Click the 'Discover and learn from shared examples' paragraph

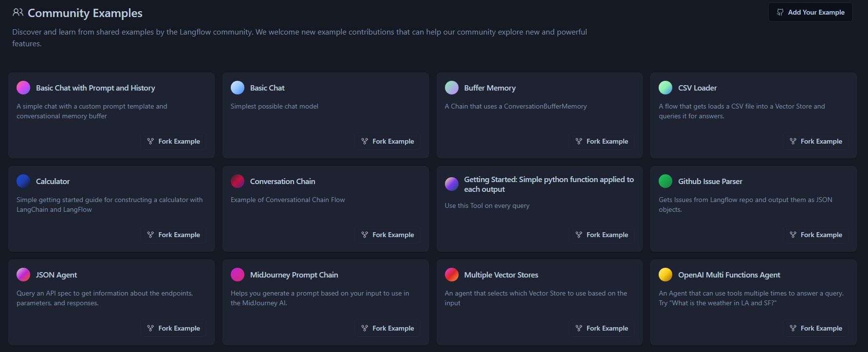tap(299, 37)
